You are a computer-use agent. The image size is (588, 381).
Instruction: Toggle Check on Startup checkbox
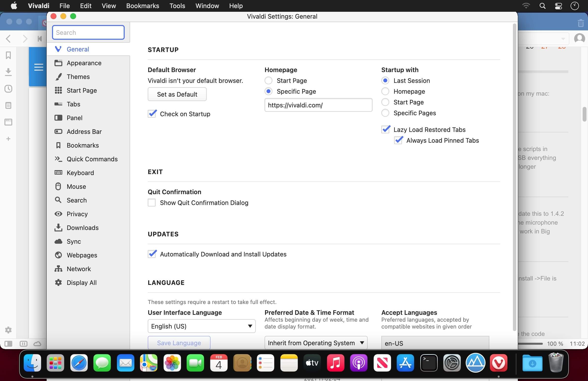tap(152, 114)
